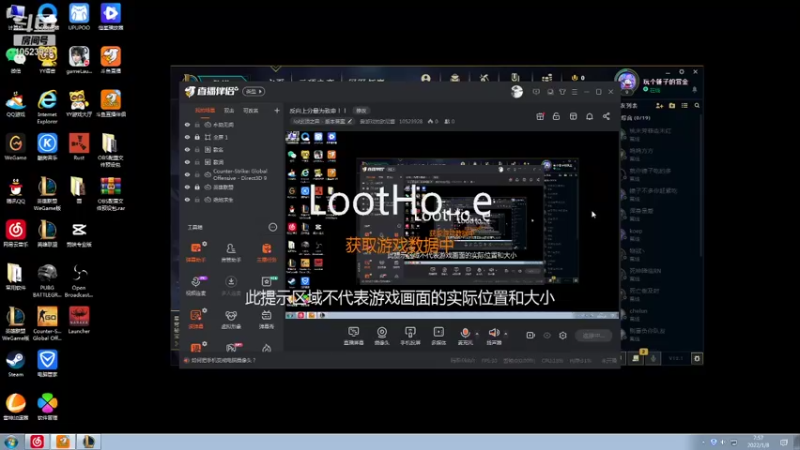
Task: Open the orange tool left of bear icon
Action: 196,318
